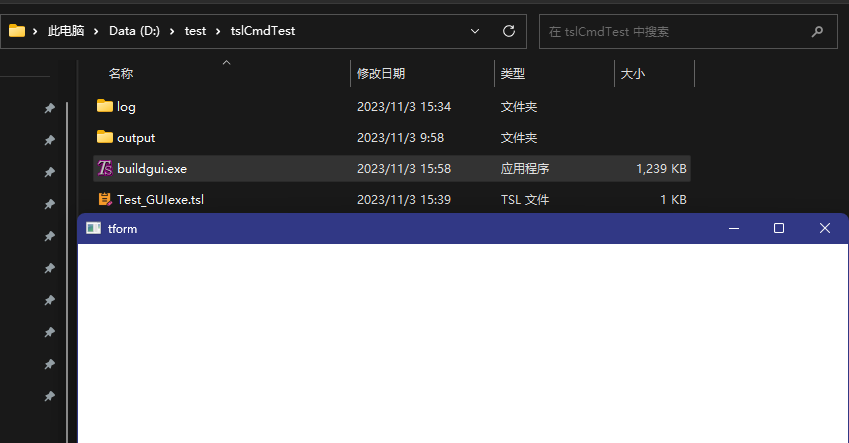This screenshot has height=443, width=849.
Task: Click the tform window title icon
Action: coord(94,228)
